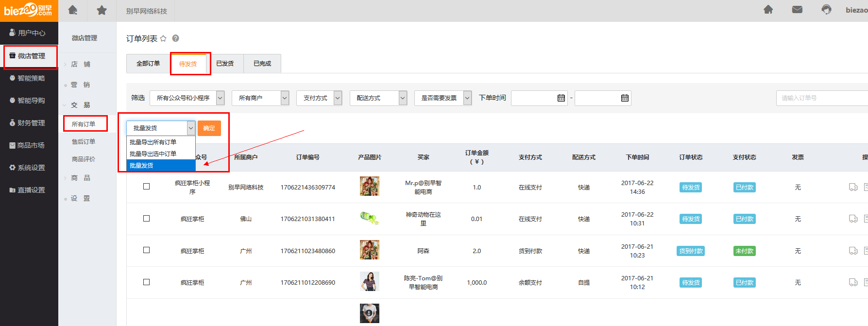Expand the payment method filter dropdown
The height and width of the screenshot is (326, 868).
click(x=319, y=98)
